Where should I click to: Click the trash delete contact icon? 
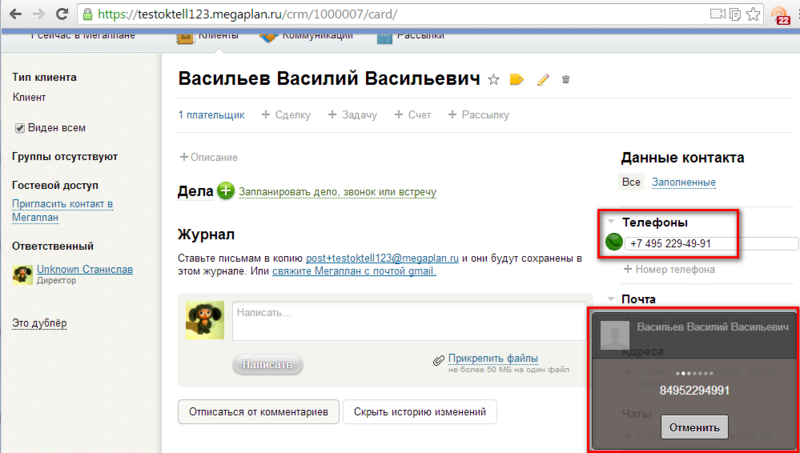pyautogui.click(x=566, y=80)
